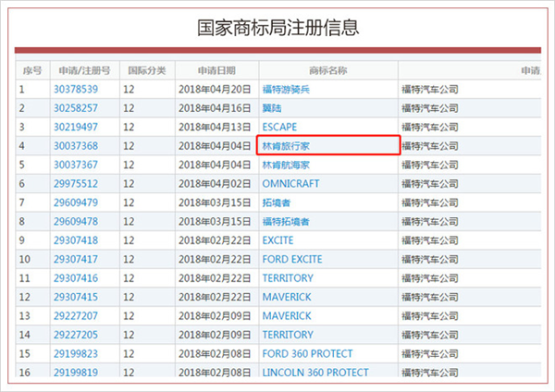Open registration number 29199819 link

click(x=76, y=373)
